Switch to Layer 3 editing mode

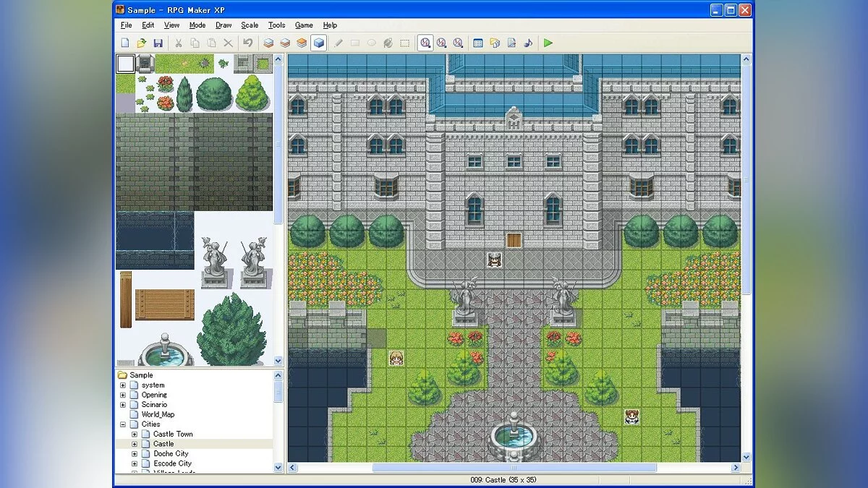[302, 43]
